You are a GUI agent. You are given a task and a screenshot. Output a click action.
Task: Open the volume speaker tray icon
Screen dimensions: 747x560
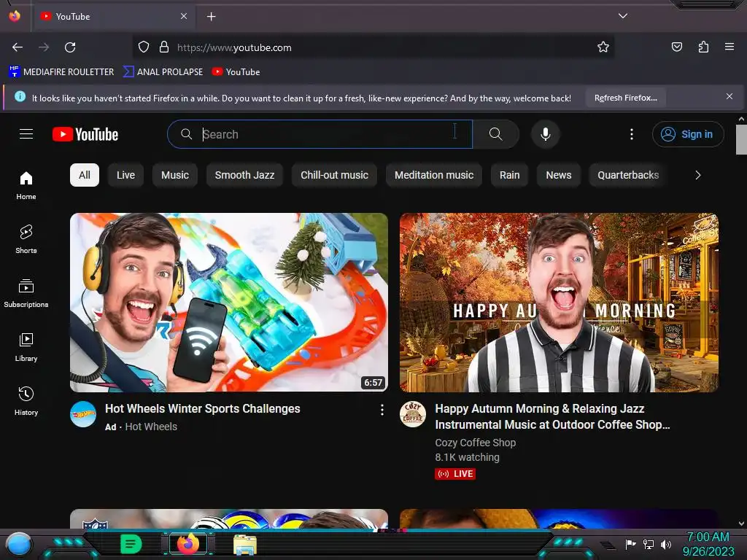(666, 544)
